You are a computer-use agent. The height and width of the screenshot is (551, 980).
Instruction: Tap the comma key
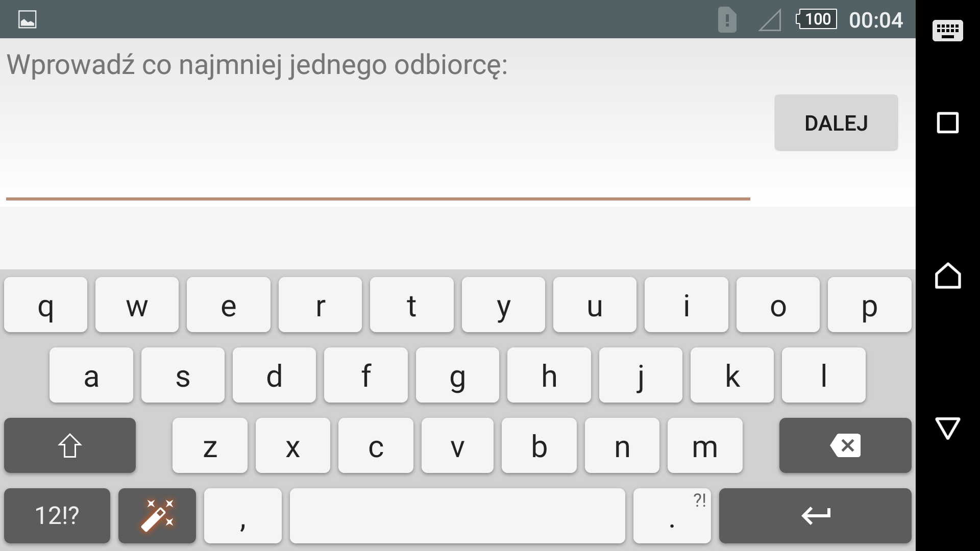(243, 515)
